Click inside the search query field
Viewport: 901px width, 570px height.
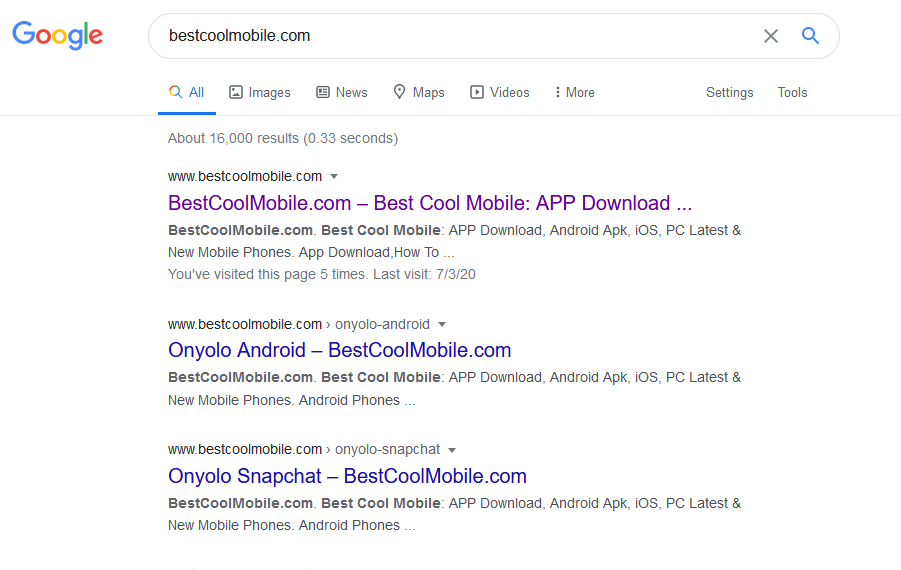point(450,36)
